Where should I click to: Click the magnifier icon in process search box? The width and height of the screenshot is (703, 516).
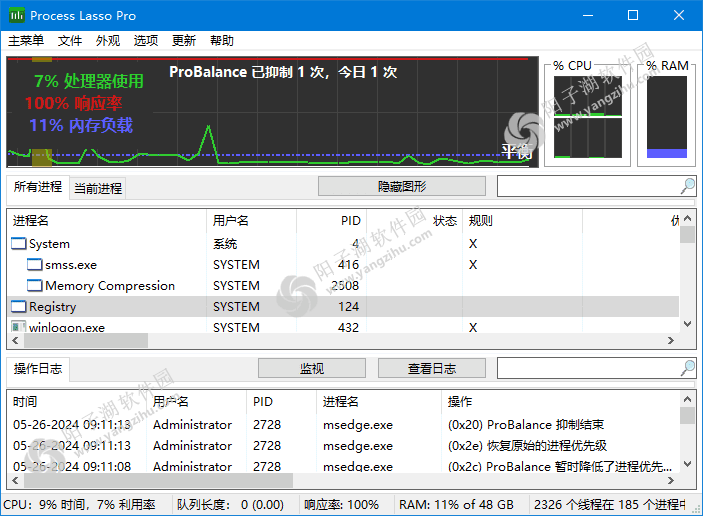pyautogui.click(x=687, y=186)
